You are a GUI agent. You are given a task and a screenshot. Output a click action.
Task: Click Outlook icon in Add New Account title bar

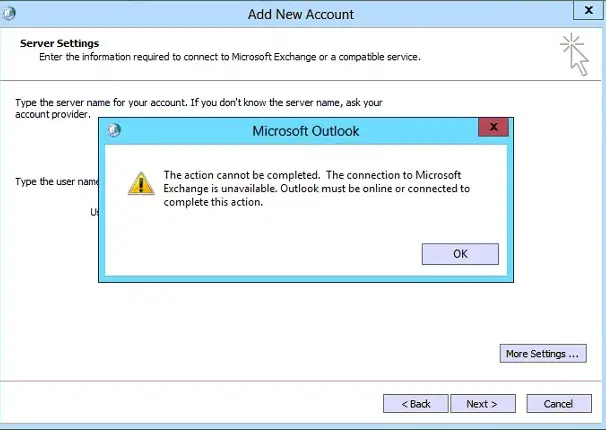click(9, 14)
